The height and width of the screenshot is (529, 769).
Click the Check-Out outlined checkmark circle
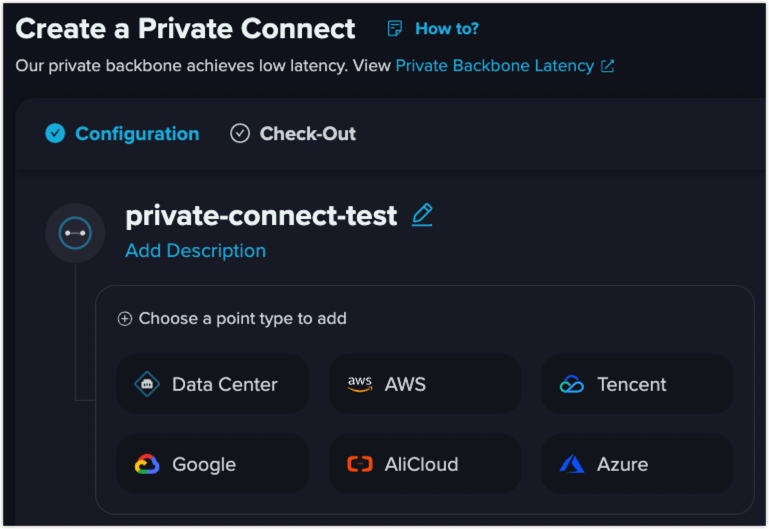coord(240,133)
